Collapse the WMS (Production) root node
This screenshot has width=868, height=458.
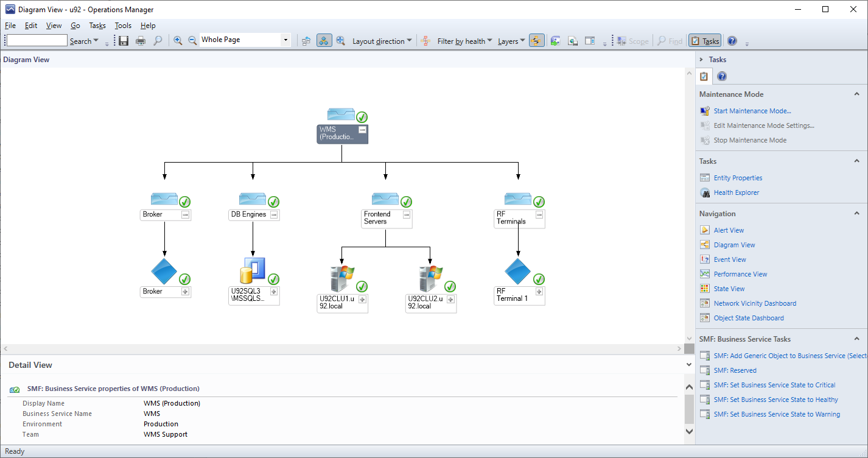(362, 130)
